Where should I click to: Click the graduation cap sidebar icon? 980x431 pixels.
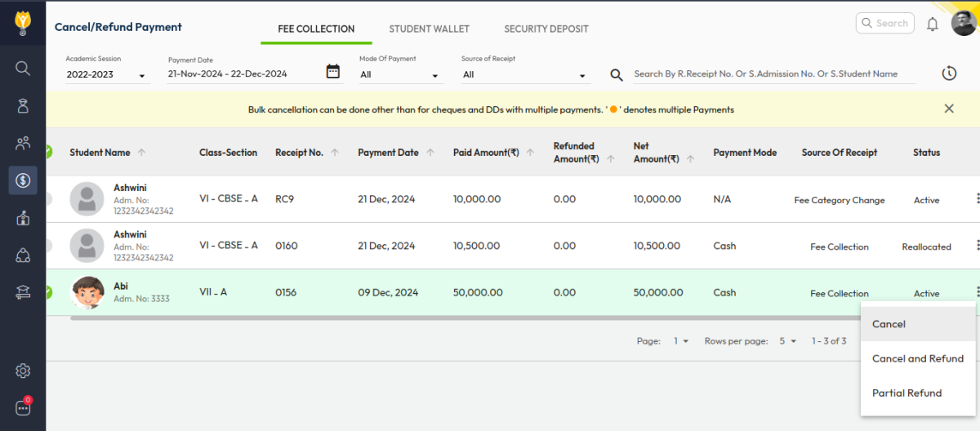pyautogui.click(x=23, y=293)
